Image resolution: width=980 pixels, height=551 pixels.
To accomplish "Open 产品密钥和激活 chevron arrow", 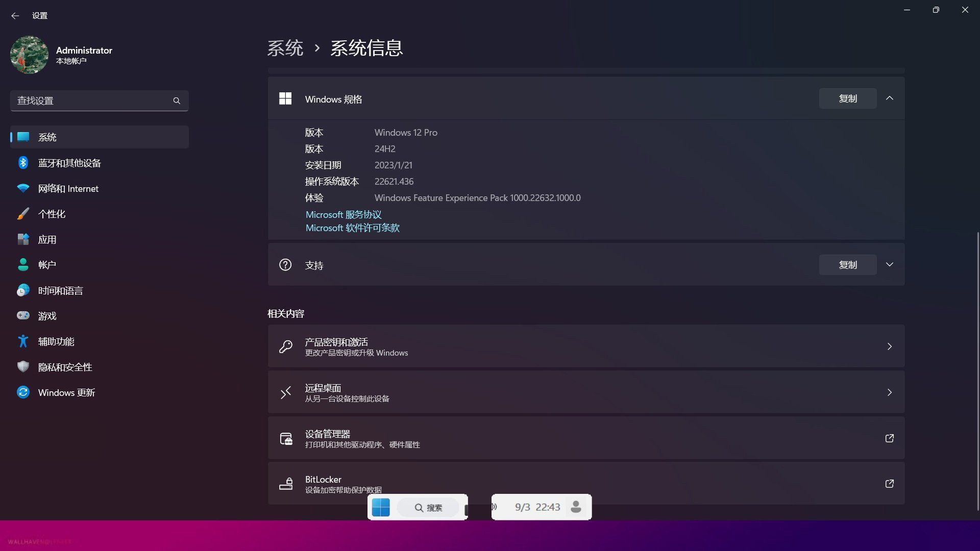I will [890, 346].
